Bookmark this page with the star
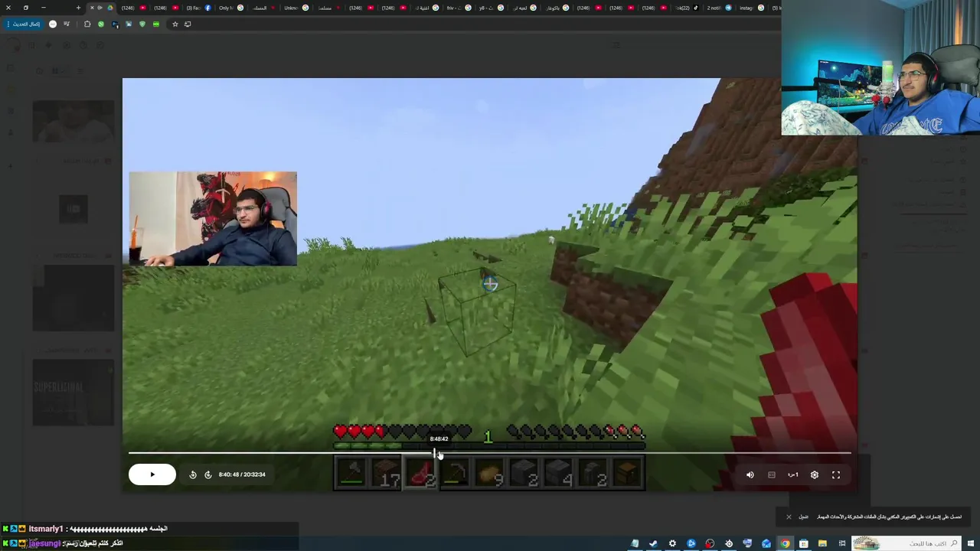This screenshot has width=980, height=551. (x=175, y=24)
